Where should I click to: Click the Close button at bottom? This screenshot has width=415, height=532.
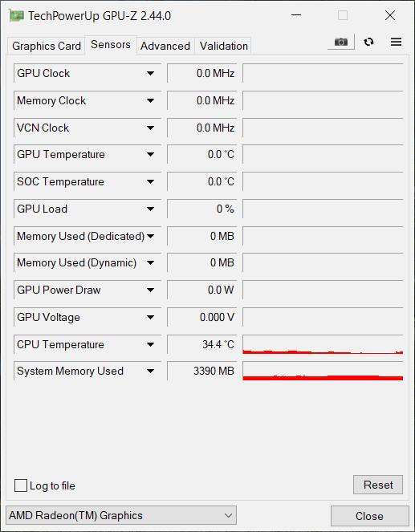369,516
